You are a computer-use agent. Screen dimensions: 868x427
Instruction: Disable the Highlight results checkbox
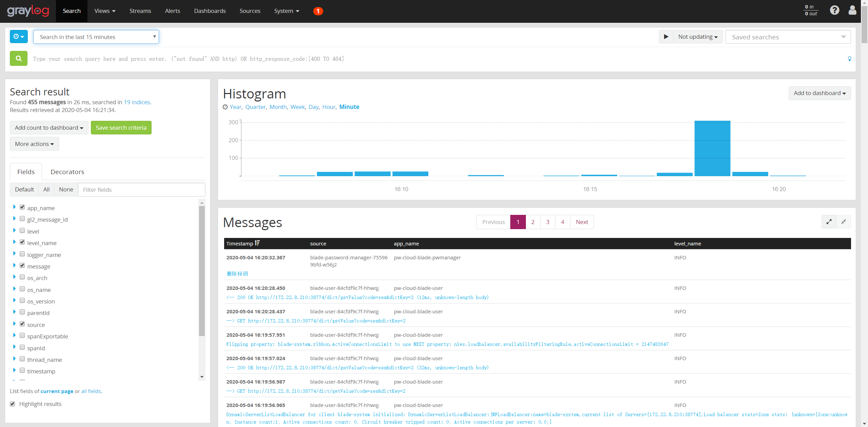13,404
